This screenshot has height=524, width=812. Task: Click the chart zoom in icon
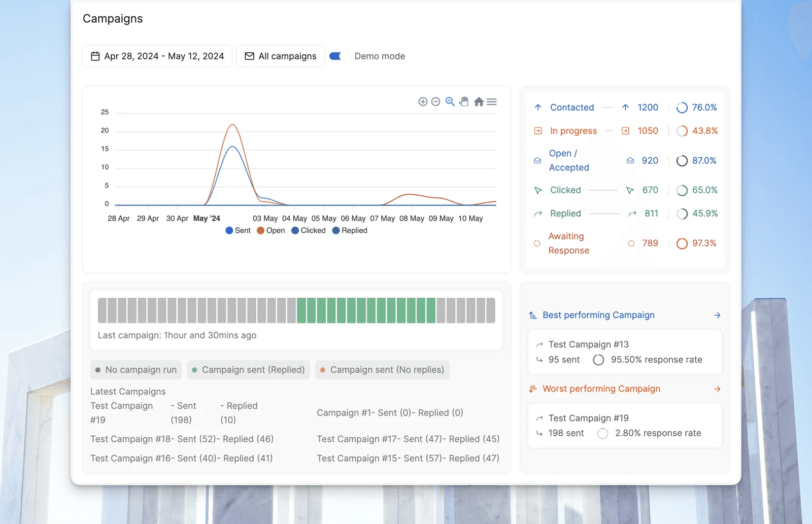[423, 102]
